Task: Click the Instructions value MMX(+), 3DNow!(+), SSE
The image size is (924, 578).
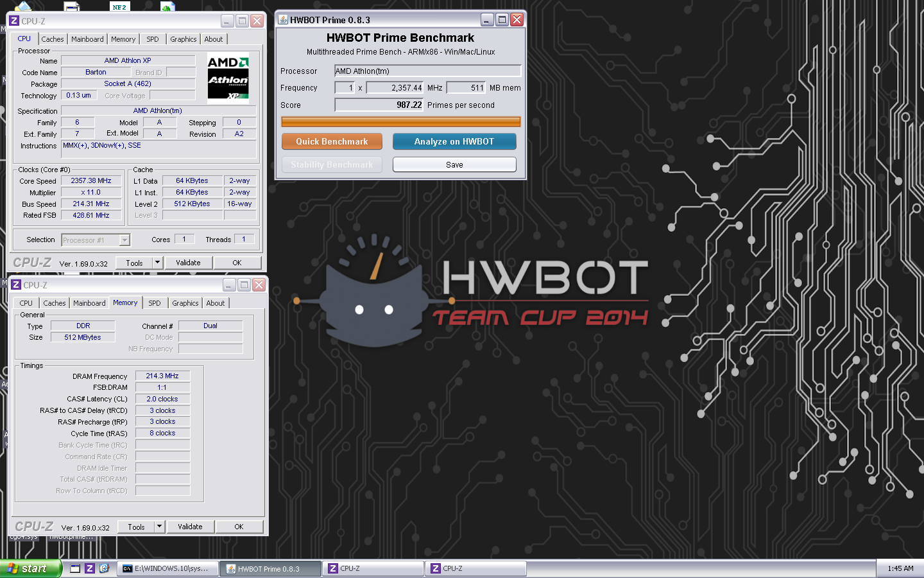Action: tap(159, 148)
